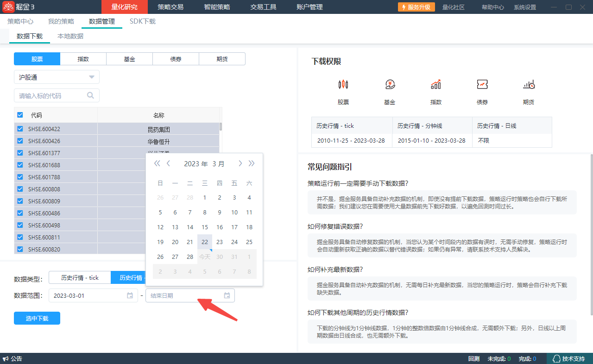Viewport: 593px width, 364px height.
Task: Click the search magnifier icon
Action: tap(90, 95)
